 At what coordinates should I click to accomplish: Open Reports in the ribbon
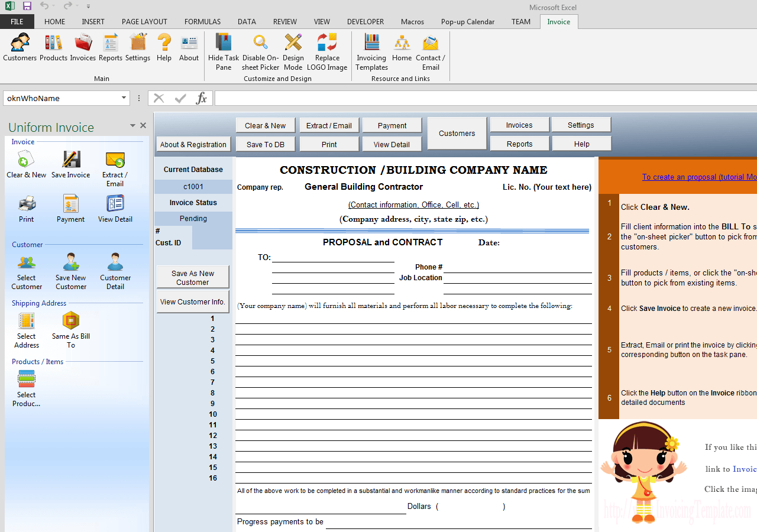(x=111, y=47)
